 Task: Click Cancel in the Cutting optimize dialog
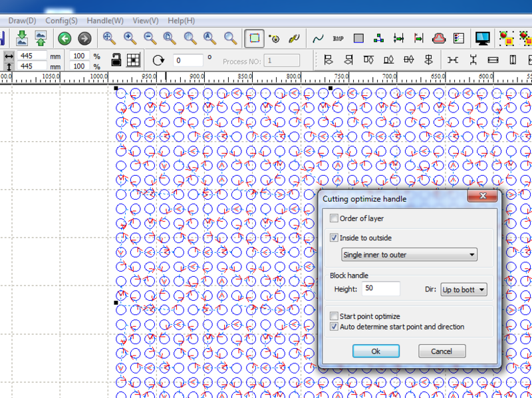[442, 351]
